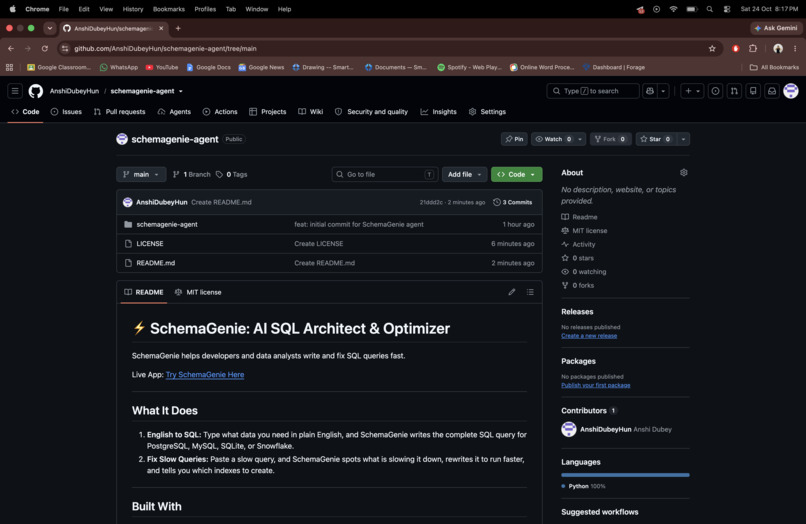Watch the repository with Watch button
The image size is (806, 524).
[x=553, y=139]
